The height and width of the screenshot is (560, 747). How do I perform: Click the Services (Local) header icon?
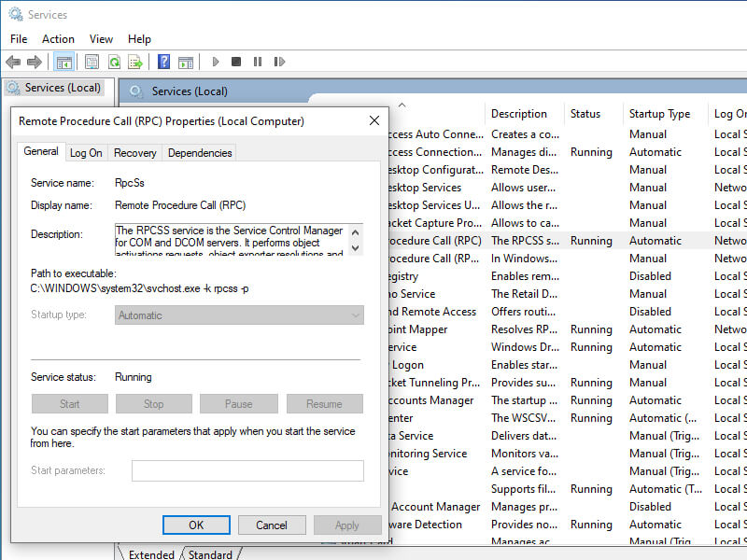click(136, 91)
